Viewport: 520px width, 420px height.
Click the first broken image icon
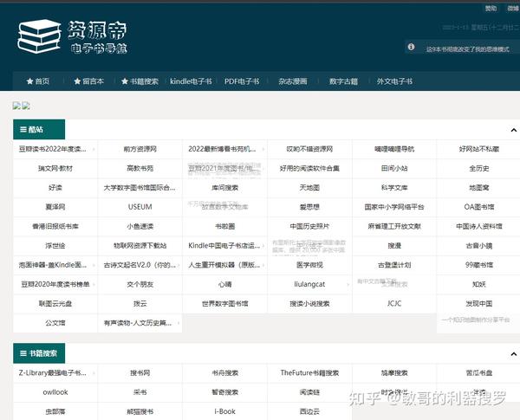[x=16, y=106]
